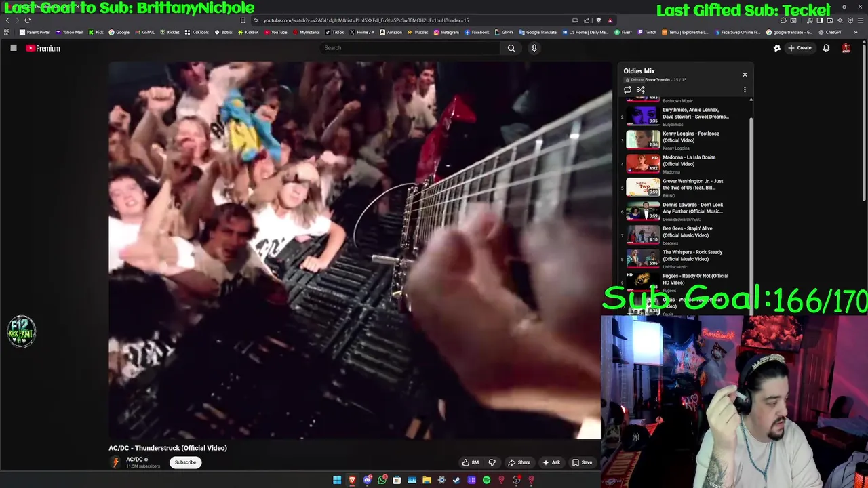
Task: Select Bee Gees - Stayin' Alive entry
Action: click(685, 235)
